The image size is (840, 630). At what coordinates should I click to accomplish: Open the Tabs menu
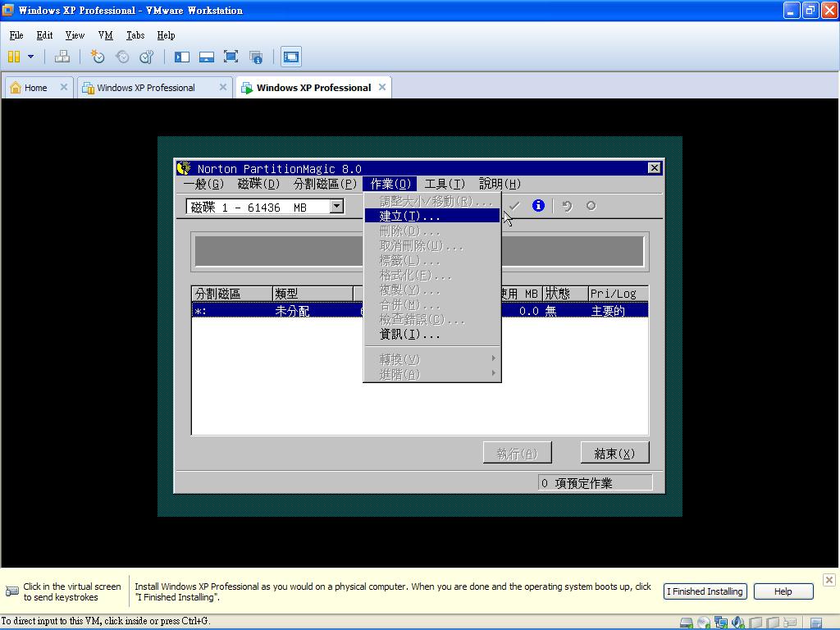pyautogui.click(x=135, y=35)
